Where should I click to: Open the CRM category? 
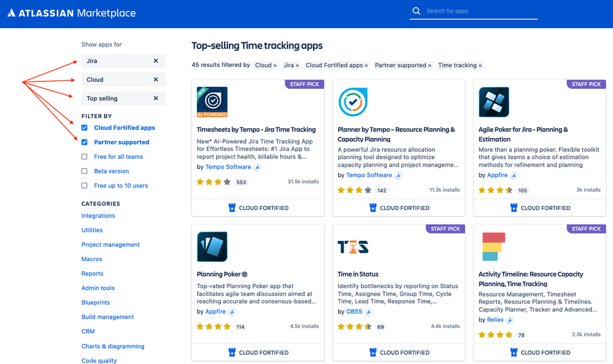coord(88,331)
